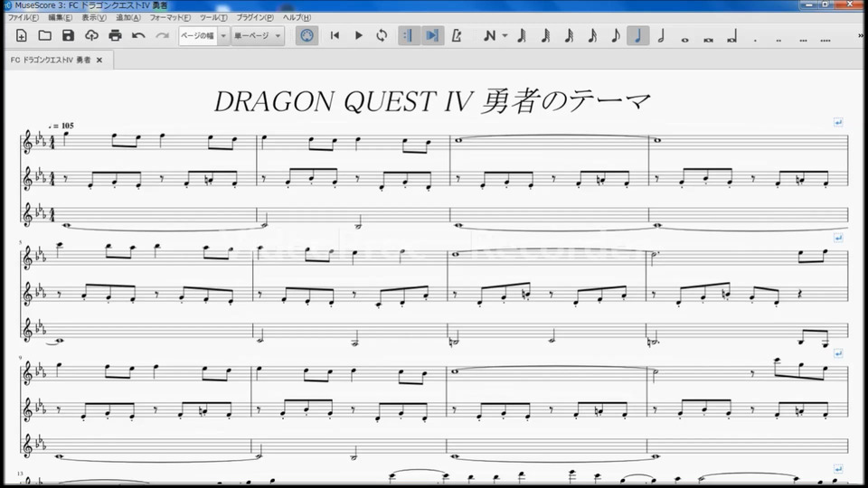Toggle play repeats button
This screenshot has width=868, height=488.
tap(409, 36)
